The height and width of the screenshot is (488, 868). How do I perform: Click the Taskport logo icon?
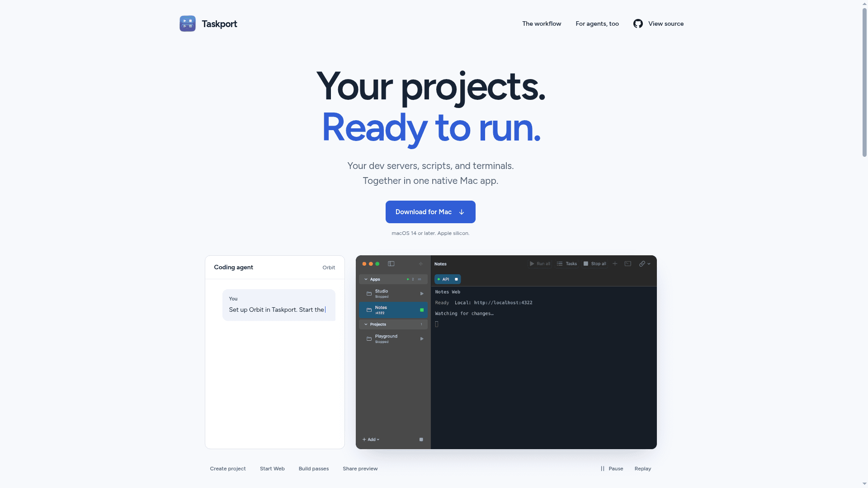click(x=188, y=23)
